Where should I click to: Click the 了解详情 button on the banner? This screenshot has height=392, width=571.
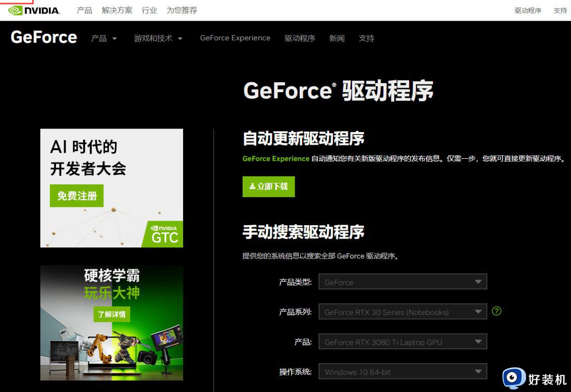coord(111,314)
